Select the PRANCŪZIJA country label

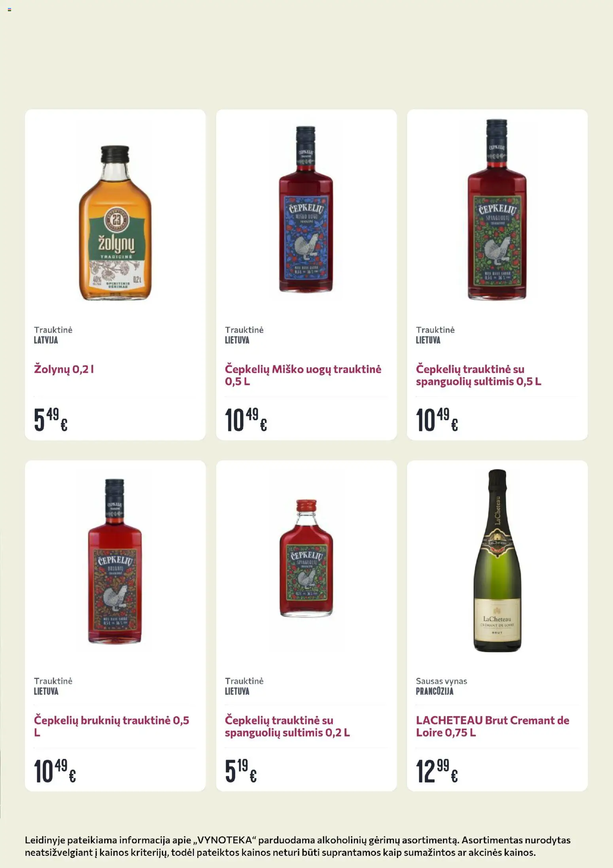(x=434, y=691)
